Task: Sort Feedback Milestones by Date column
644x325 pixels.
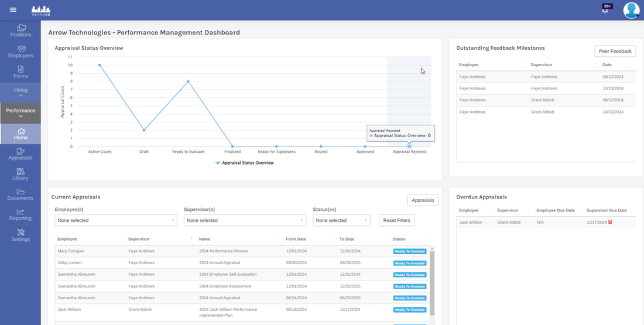Action: click(x=617, y=65)
